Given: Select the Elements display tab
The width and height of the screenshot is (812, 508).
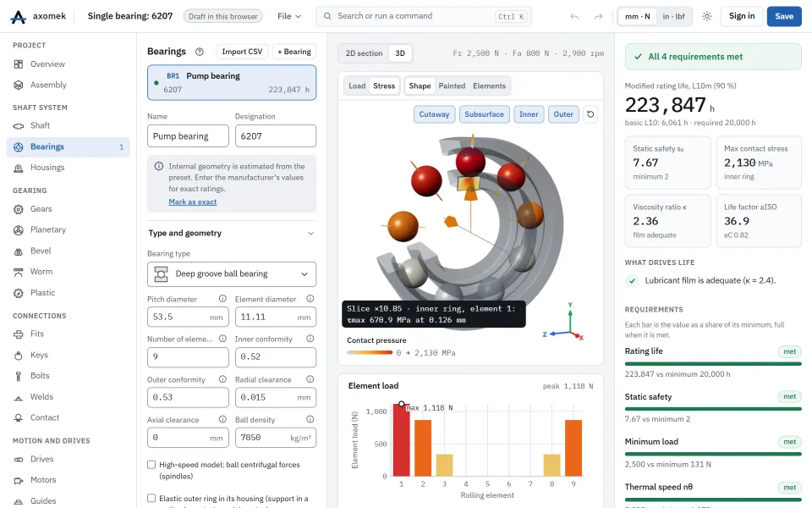Looking at the screenshot, I should click(490, 86).
